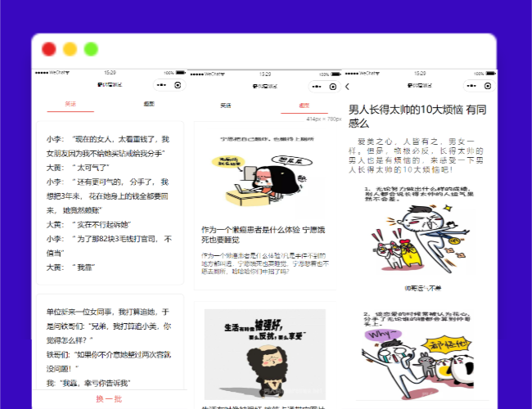532x409 pixels.
Task: Open the three-dot menu in left phone screen
Action: 161,85
